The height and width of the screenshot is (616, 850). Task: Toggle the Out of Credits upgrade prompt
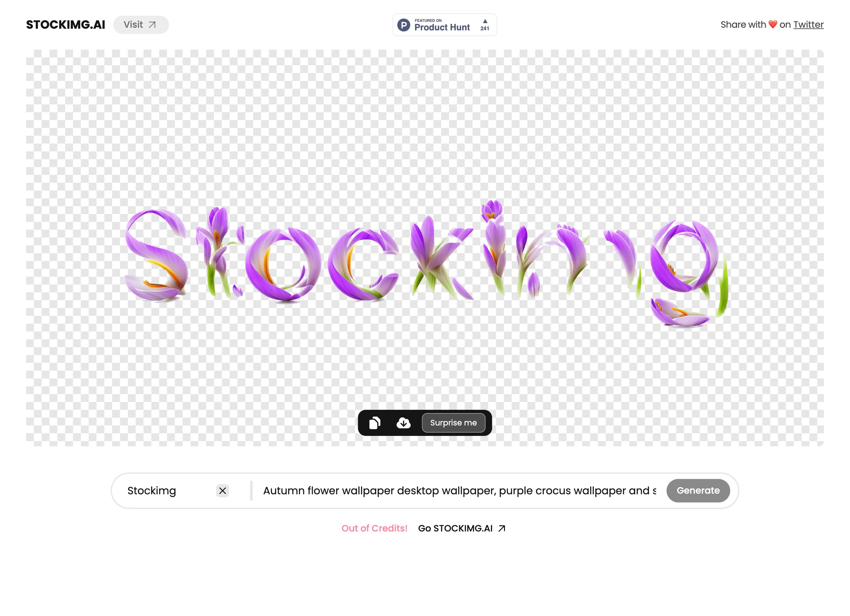click(375, 528)
